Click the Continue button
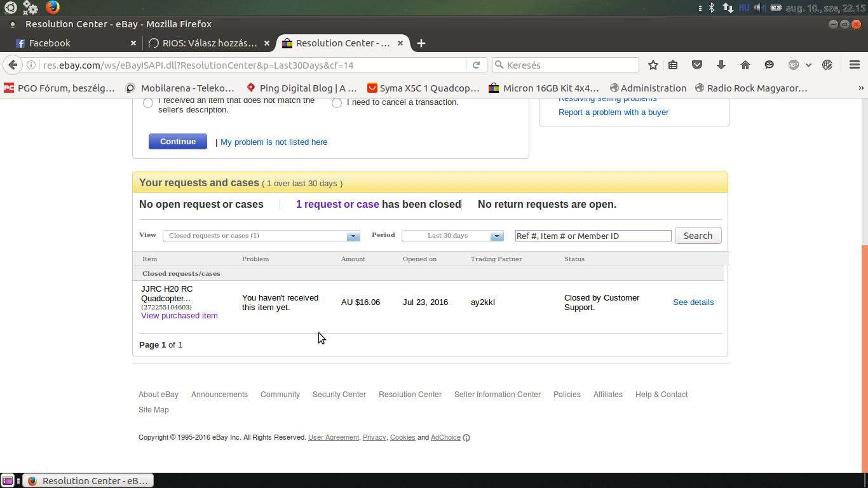This screenshot has width=868, height=488. (x=178, y=142)
